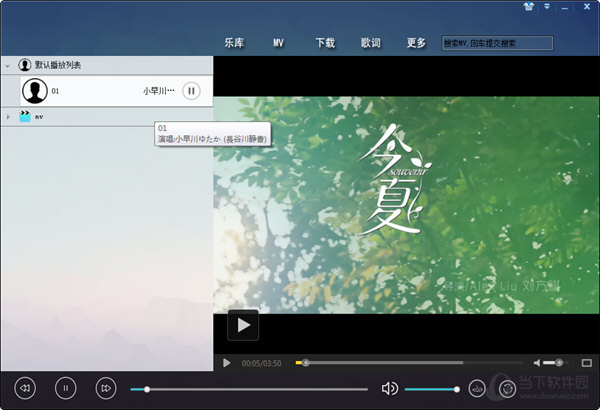This screenshot has height=410, width=600.
Task: Click the avatar of track 01
Action: pyautogui.click(x=35, y=91)
